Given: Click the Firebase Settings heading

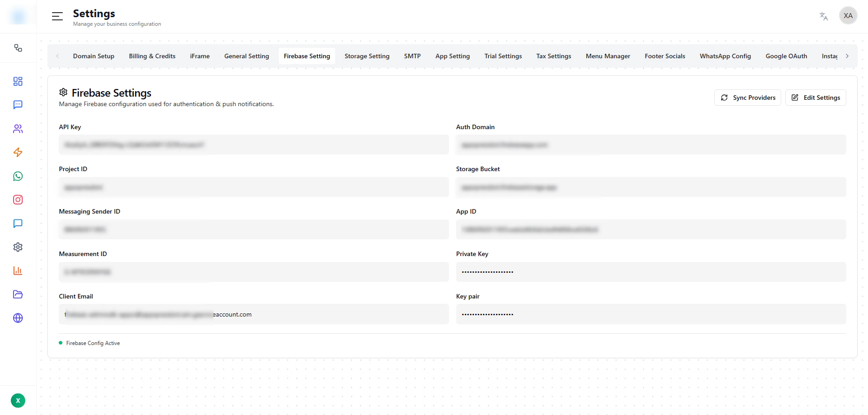Looking at the screenshot, I should coord(112,93).
